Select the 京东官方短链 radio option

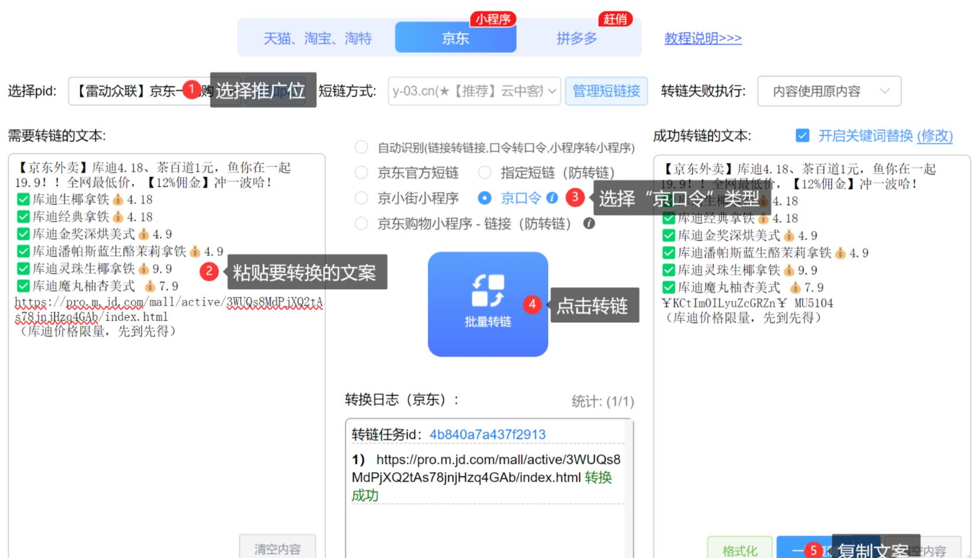(x=361, y=173)
